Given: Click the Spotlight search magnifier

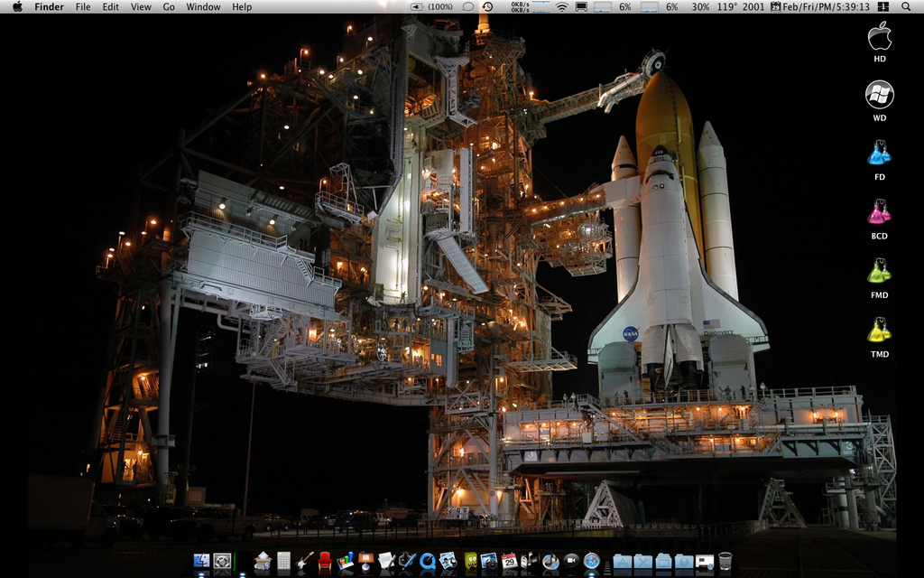Looking at the screenshot, I should click(906, 6).
